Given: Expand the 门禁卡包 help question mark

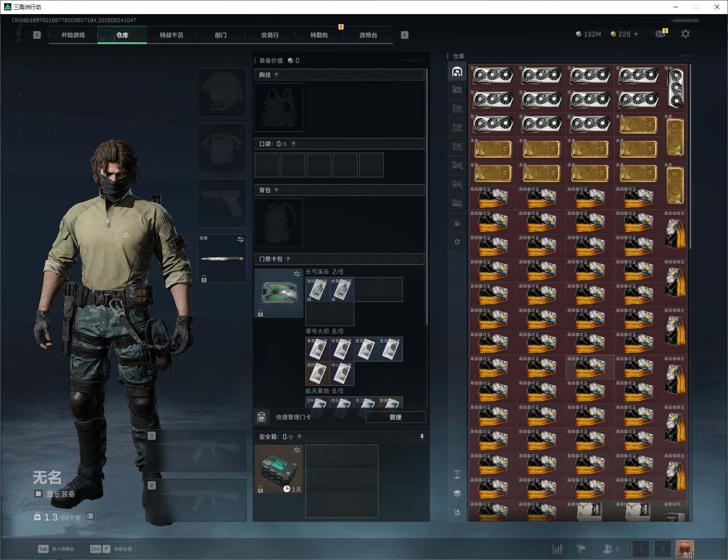Looking at the screenshot, I should pos(288,259).
